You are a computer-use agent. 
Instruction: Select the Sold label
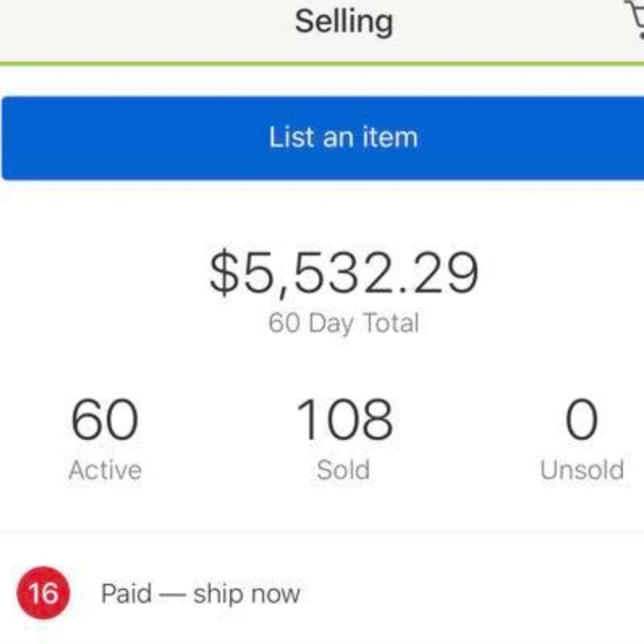[343, 470]
